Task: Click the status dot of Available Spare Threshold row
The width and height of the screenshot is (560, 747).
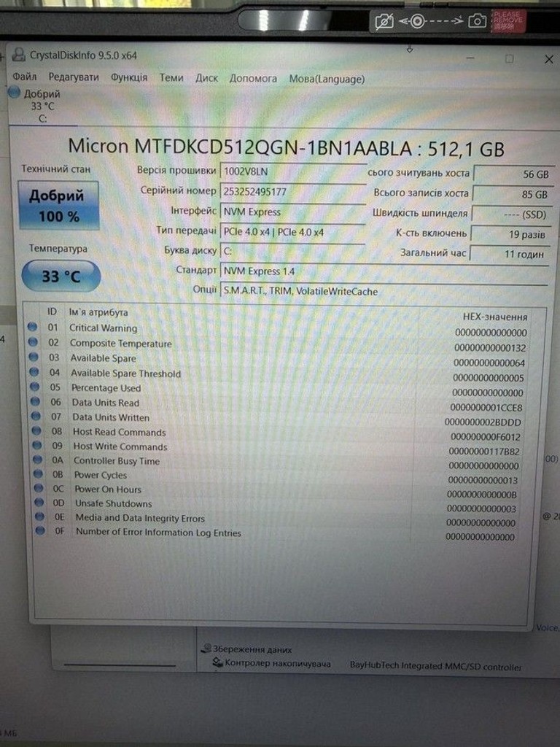Action: (x=34, y=371)
